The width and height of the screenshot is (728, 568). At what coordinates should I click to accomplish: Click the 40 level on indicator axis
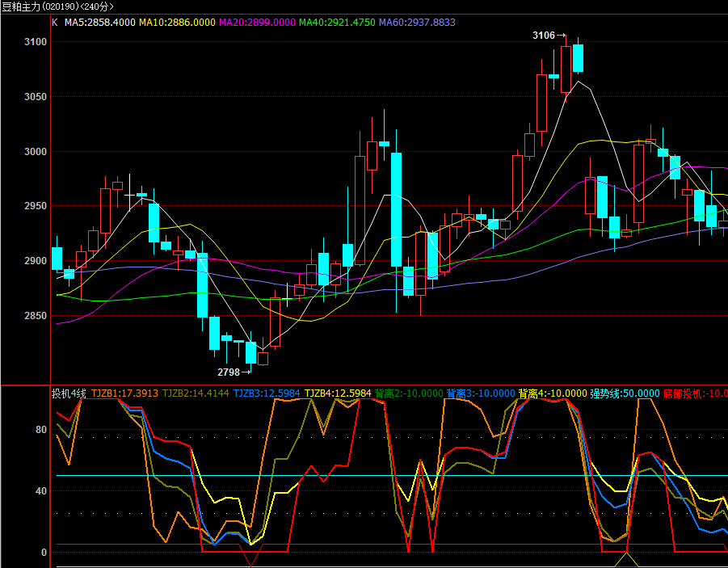click(41, 491)
